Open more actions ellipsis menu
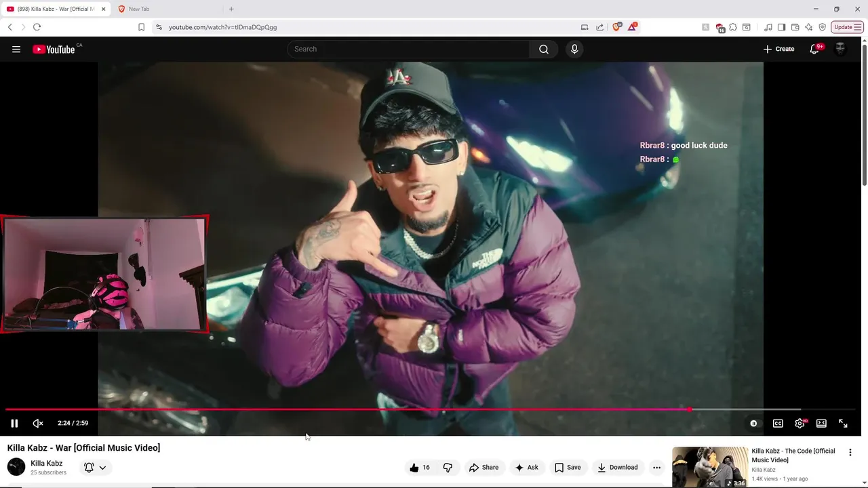 click(x=656, y=467)
